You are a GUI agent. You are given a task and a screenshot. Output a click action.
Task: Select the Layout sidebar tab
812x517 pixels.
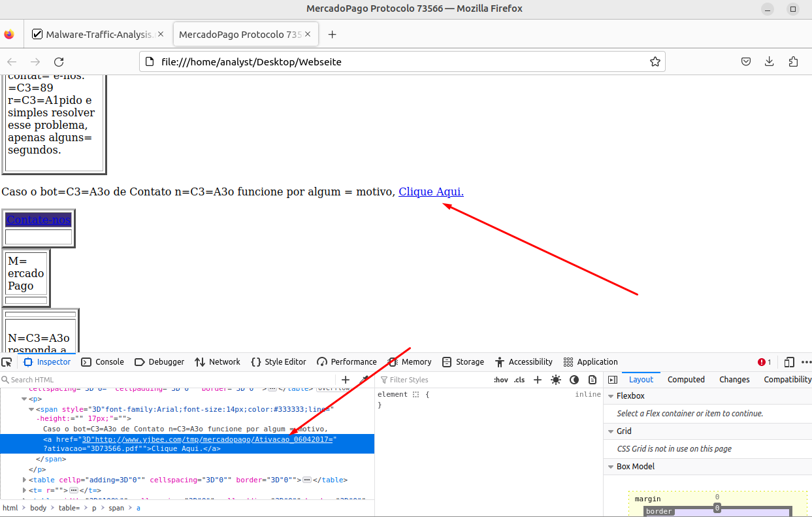(641, 380)
